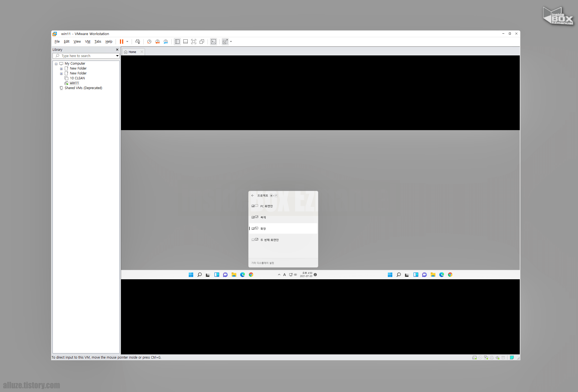Toggle the thumbnail bar view button
Image resolution: width=578 pixels, height=392 pixels.
[x=186, y=42]
